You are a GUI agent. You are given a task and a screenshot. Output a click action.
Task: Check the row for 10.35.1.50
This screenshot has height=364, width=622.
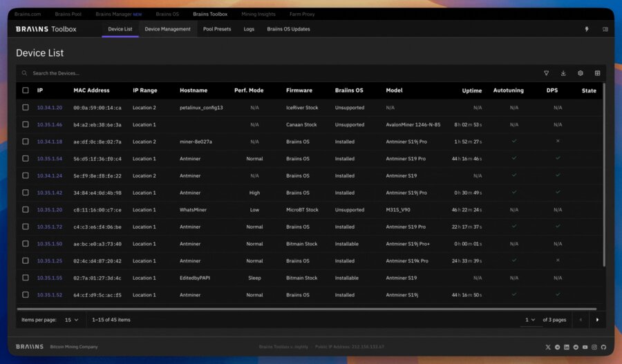(26, 244)
